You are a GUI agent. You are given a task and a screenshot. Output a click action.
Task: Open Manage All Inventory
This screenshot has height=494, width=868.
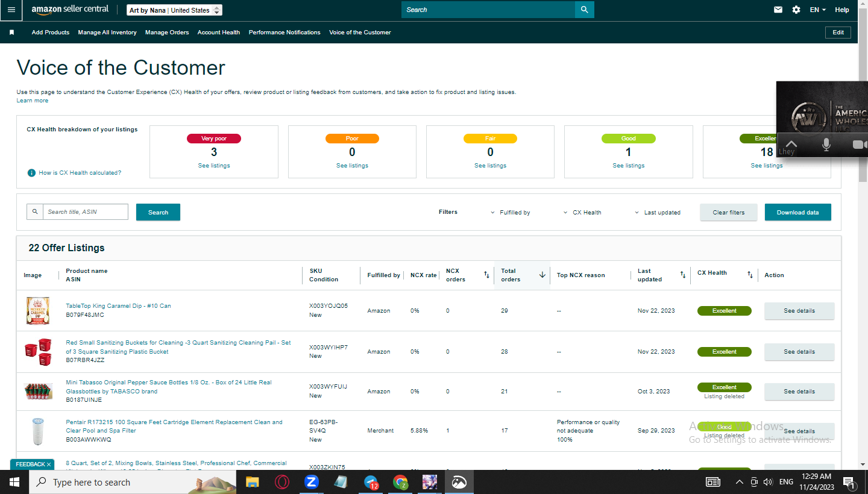(x=107, y=33)
